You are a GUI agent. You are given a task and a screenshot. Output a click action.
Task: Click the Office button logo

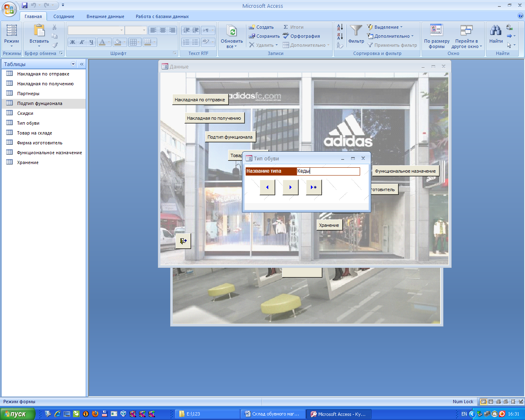tap(9, 9)
